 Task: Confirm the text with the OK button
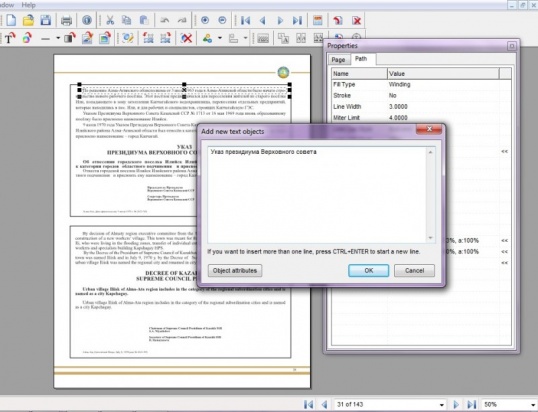pyautogui.click(x=369, y=270)
